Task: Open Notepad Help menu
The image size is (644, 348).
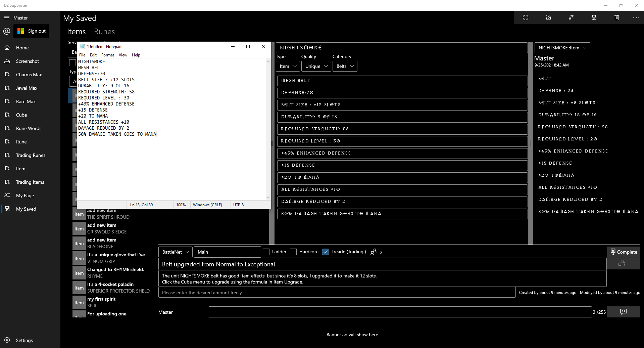Action: click(136, 55)
